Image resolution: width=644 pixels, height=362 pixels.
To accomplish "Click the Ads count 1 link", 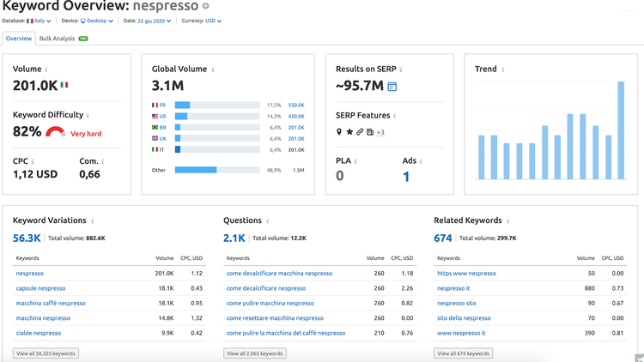I will pyautogui.click(x=406, y=177).
